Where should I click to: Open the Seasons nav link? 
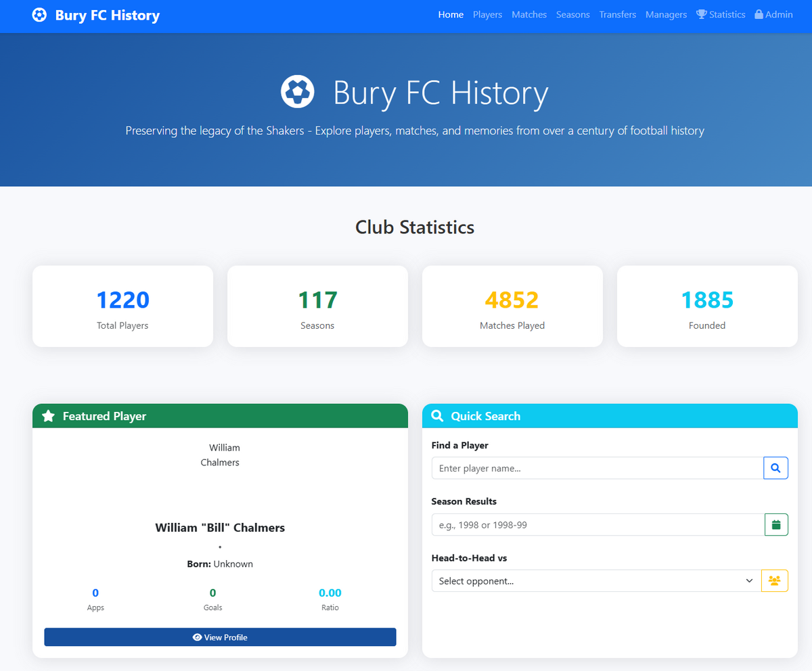coord(573,14)
